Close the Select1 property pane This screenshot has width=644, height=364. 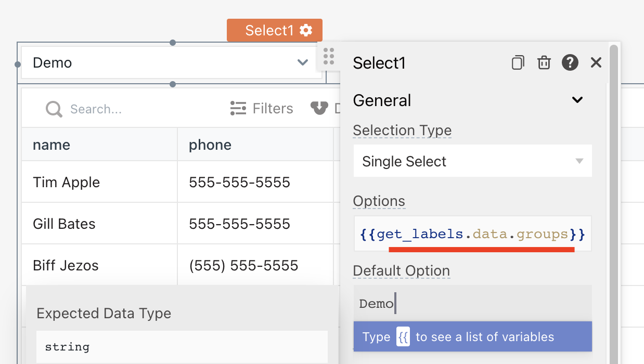[596, 63]
